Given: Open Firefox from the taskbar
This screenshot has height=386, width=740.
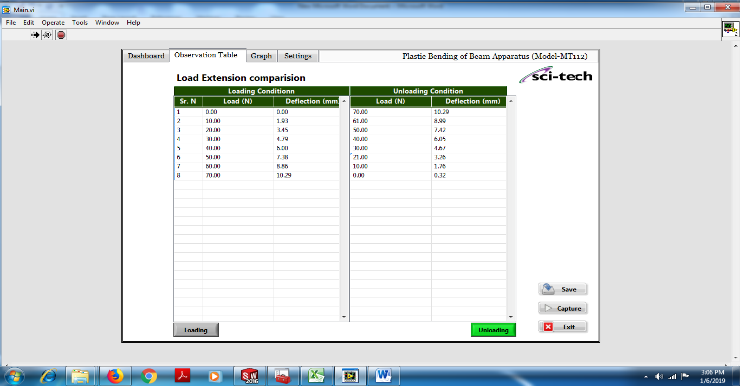Looking at the screenshot, I should pos(115,376).
